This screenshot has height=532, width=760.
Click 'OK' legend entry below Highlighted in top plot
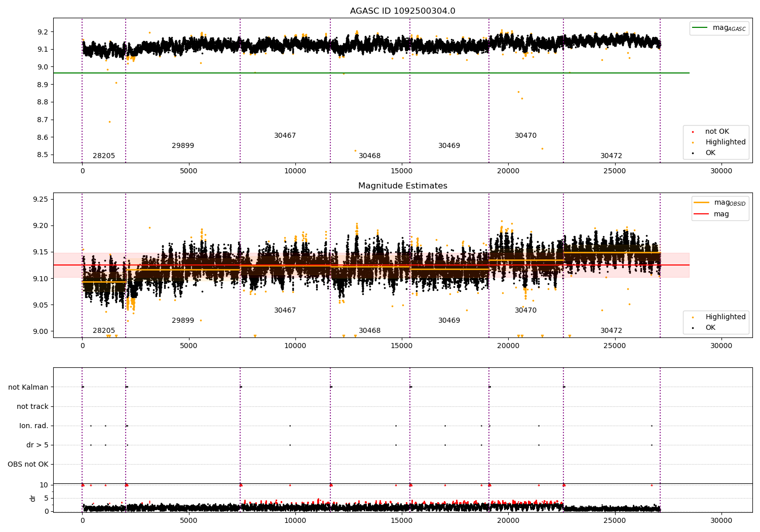[x=704, y=153]
